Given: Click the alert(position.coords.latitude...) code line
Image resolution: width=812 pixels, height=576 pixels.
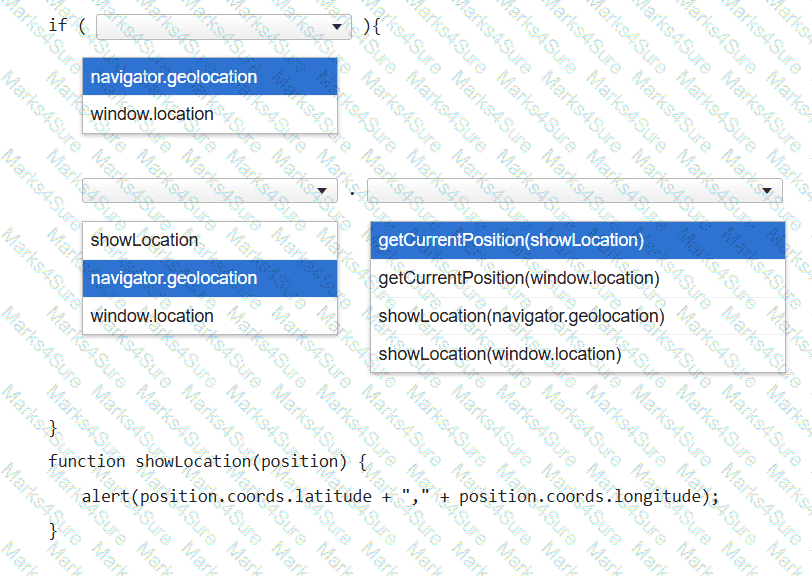Looking at the screenshot, I should 401,496.
